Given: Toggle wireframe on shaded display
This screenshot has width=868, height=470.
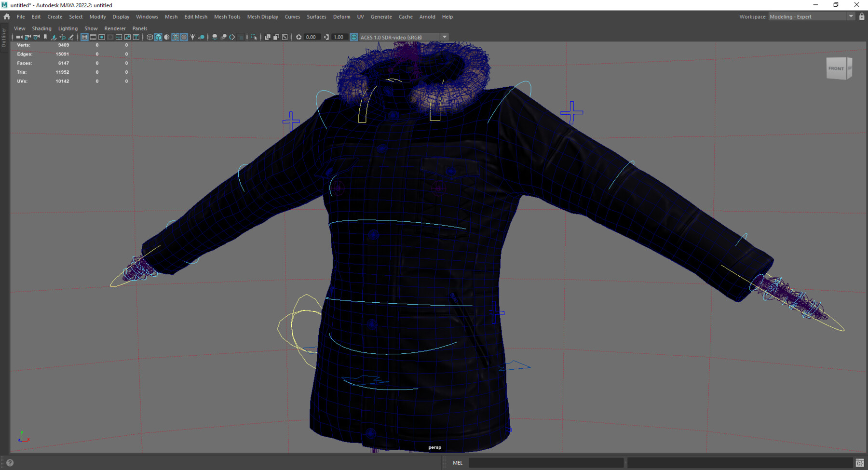Looking at the screenshot, I should 175,37.
